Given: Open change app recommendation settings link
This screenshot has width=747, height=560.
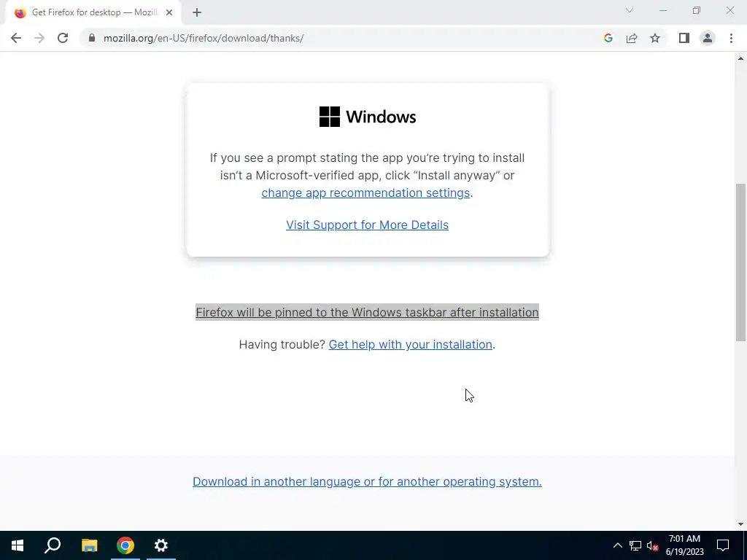Looking at the screenshot, I should pos(365,192).
